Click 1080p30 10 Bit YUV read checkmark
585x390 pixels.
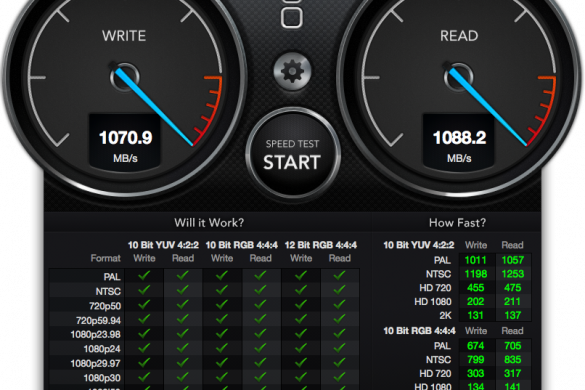182,376
